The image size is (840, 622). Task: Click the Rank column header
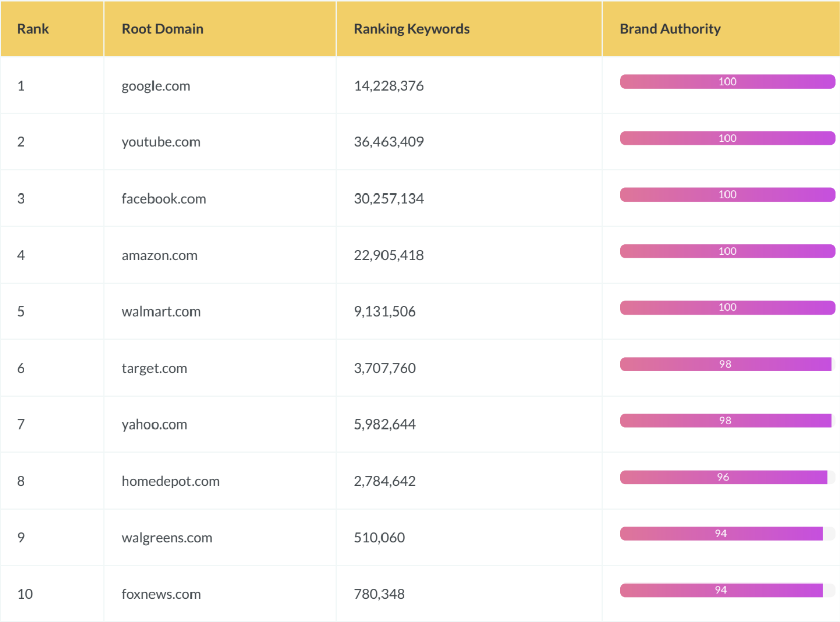pyautogui.click(x=33, y=29)
